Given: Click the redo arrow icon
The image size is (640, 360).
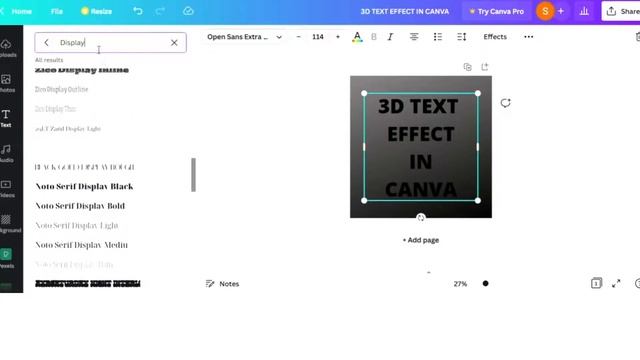Looking at the screenshot, I should coord(160,11).
